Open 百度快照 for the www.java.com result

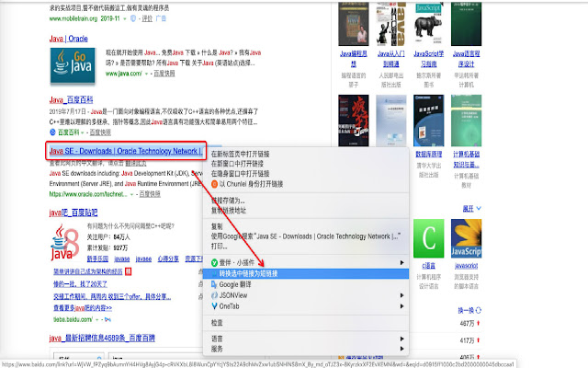pyautogui.click(x=164, y=74)
